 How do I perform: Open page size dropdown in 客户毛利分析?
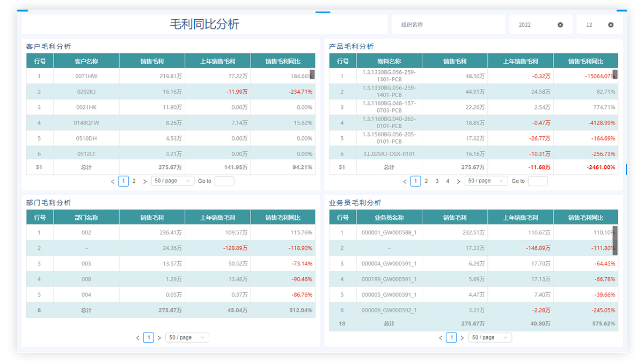coord(172,181)
